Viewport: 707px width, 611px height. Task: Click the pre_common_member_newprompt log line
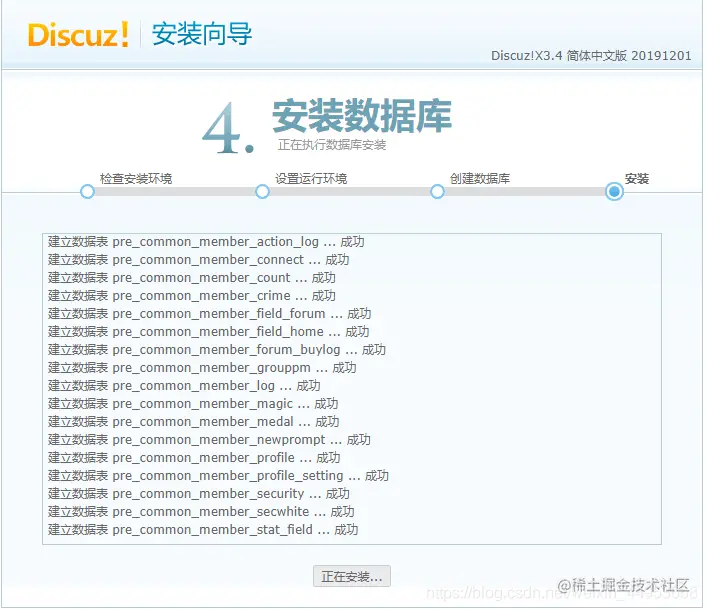(x=210, y=441)
